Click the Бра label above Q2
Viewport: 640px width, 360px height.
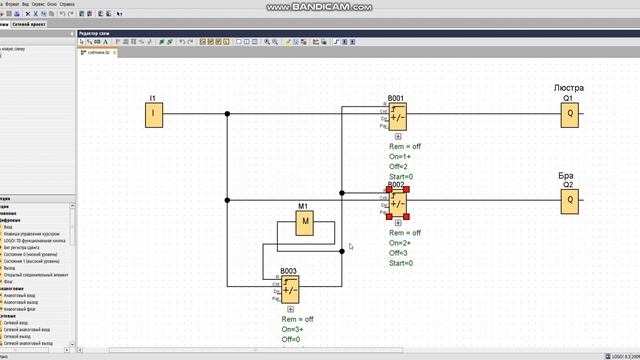[566, 176]
